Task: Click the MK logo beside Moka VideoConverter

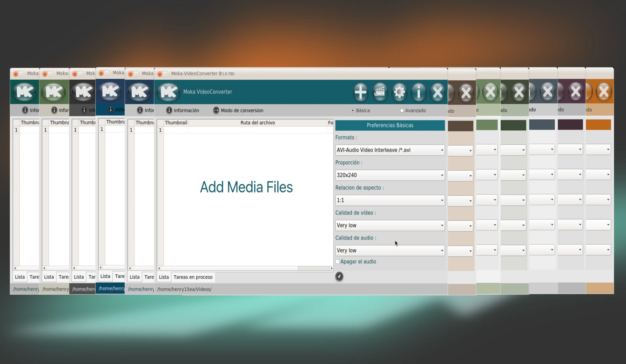Action: pyautogui.click(x=168, y=92)
